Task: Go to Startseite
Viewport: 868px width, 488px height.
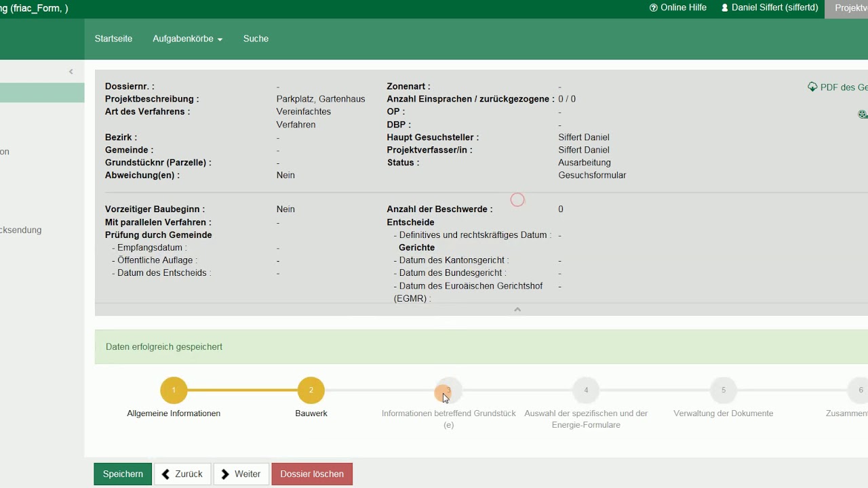Action: pyautogui.click(x=113, y=39)
